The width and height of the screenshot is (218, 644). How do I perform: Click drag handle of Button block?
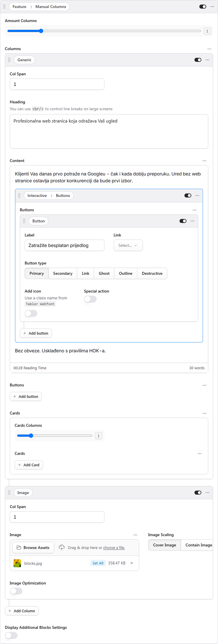[x=24, y=221]
